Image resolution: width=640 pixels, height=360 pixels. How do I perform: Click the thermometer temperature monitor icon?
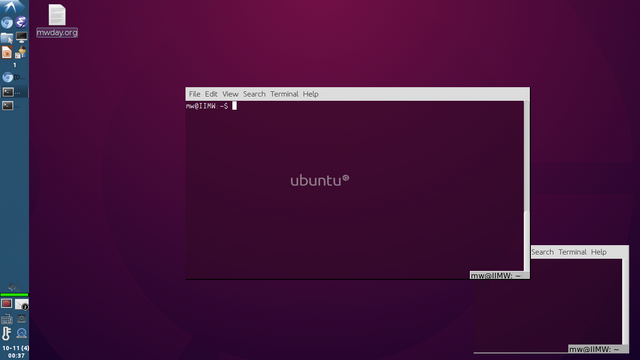[x=7, y=333]
